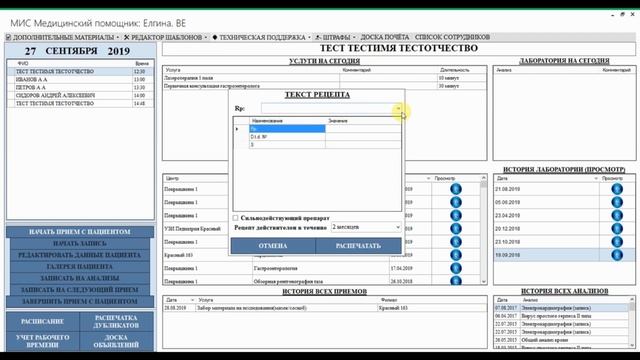This screenshot has height=360, width=640.
Task: Open Доска объявлений
Action: [117, 341]
